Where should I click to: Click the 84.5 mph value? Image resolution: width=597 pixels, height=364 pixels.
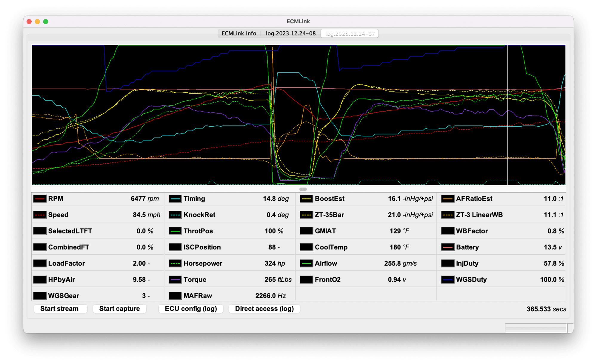tap(147, 215)
